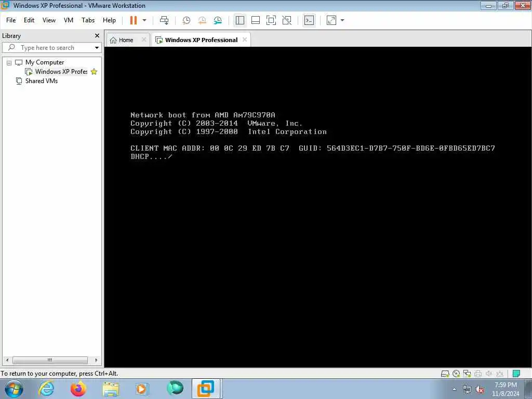
Task: Open the library search filter dropdown
Action: pyautogui.click(x=97, y=48)
